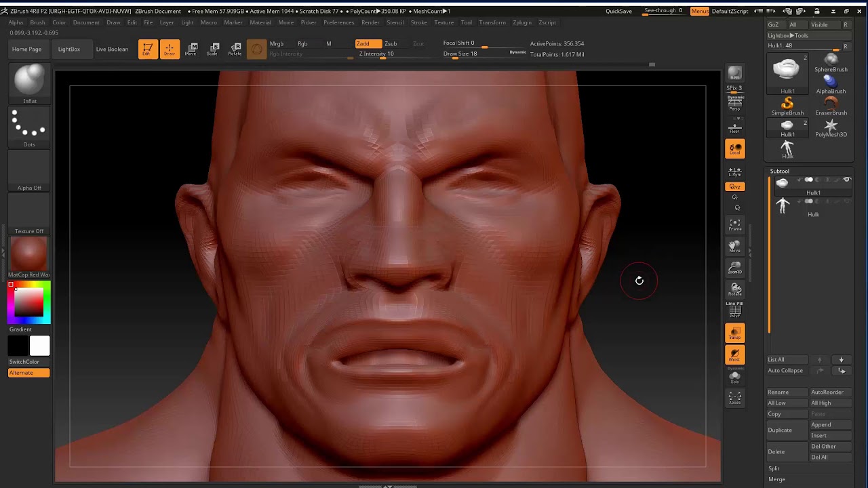The image size is (868, 488).
Task: Toggle visibility eye of Hulk subtool
Action: point(846,201)
